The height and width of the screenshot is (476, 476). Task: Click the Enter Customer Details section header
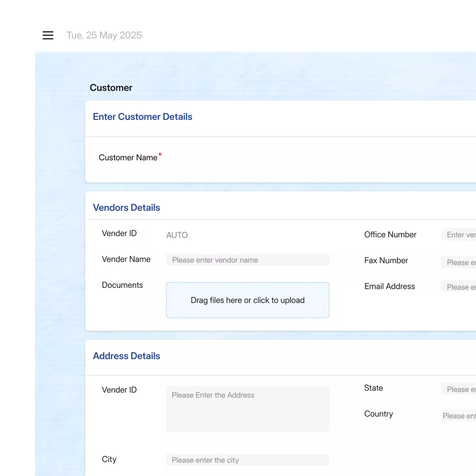click(142, 117)
